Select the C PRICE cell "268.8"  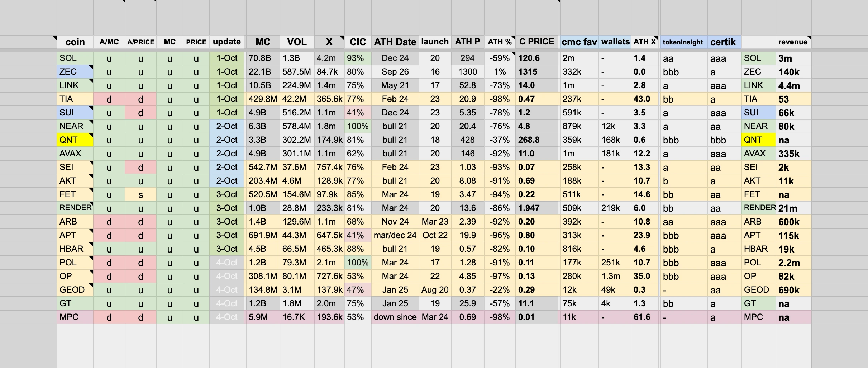537,140
